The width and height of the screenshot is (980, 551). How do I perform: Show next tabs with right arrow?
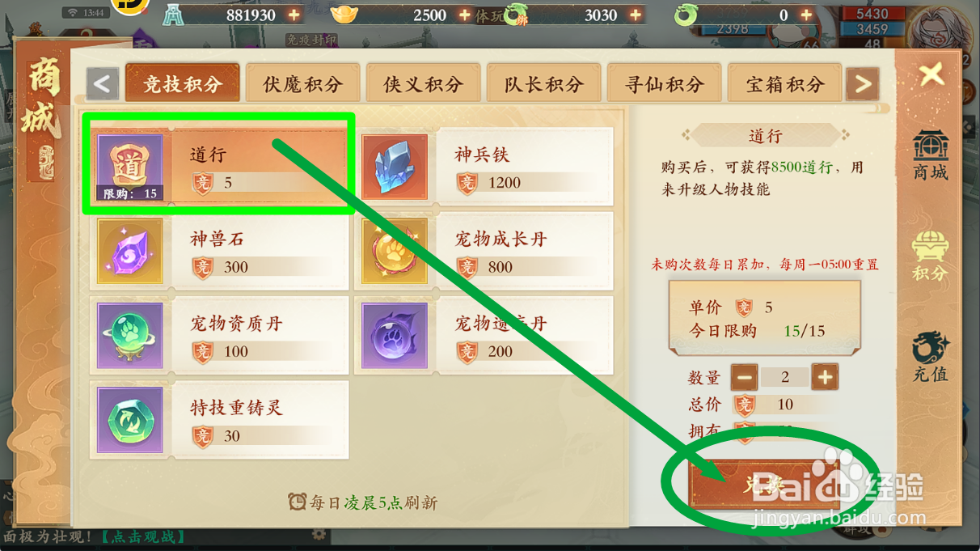click(863, 83)
